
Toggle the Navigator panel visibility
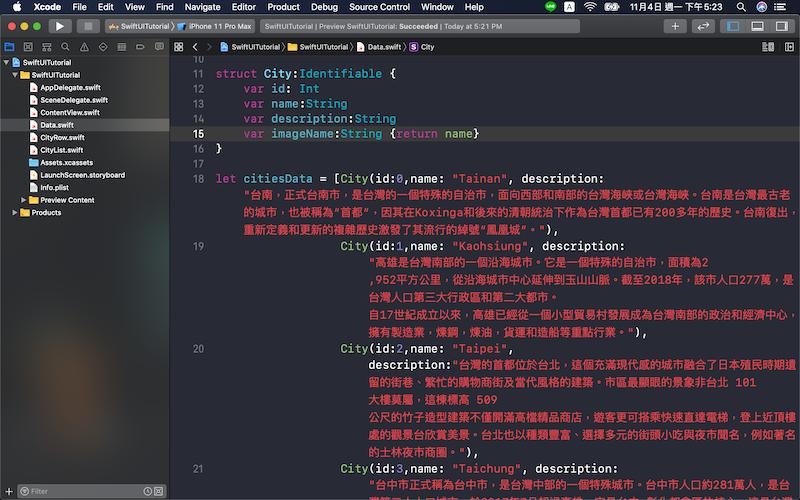click(x=733, y=26)
